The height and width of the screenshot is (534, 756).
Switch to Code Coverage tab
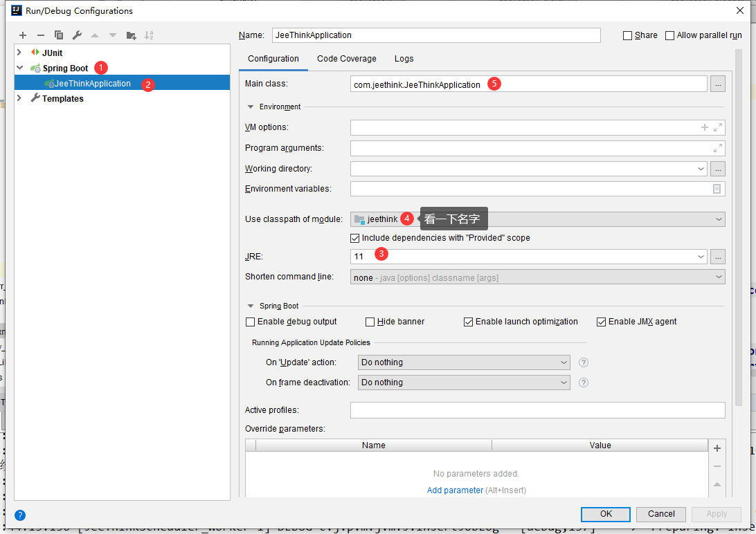[x=347, y=59]
